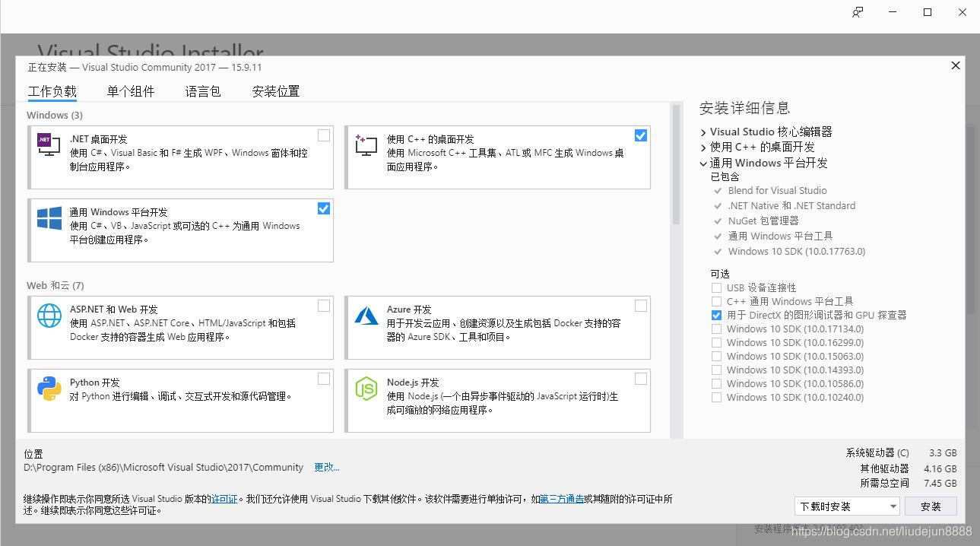Screen dimensions: 980x546
Task: Uncheck the 通用 Windows 平台开发 workload
Action: tap(324, 208)
